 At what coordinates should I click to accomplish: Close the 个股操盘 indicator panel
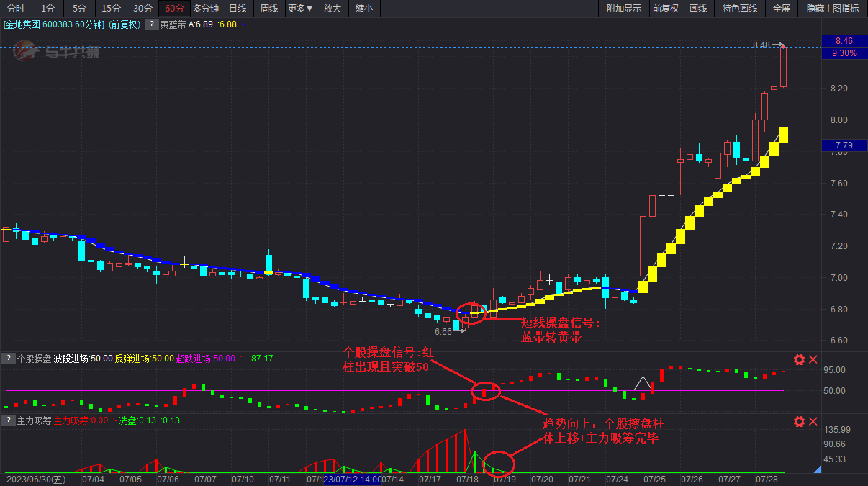point(813,359)
